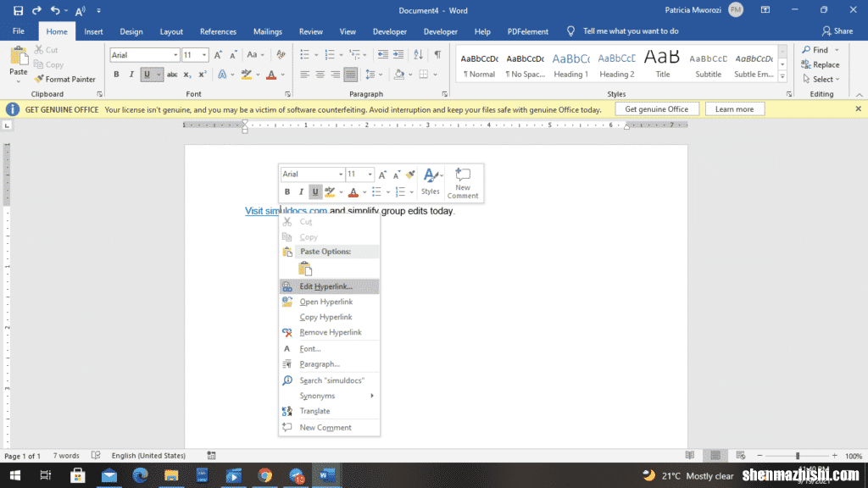Align text to the left
This screenshot has height=488, width=868.
[304, 75]
